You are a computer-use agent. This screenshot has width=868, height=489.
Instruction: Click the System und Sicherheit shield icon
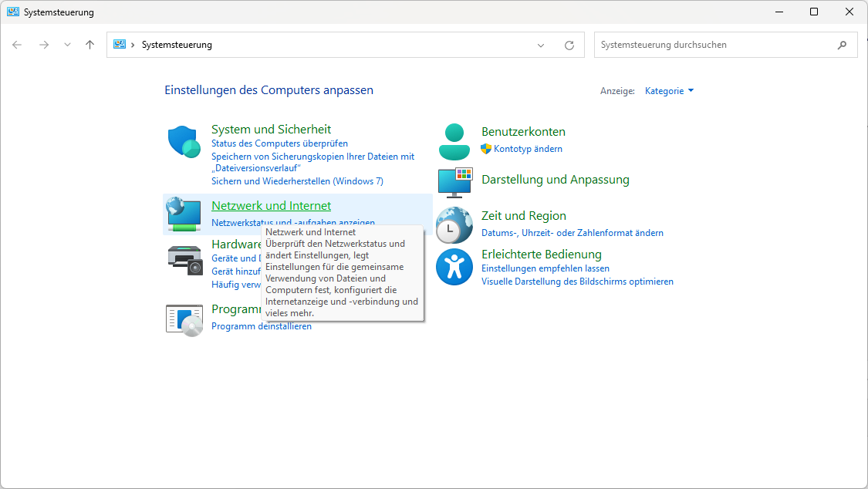184,141
